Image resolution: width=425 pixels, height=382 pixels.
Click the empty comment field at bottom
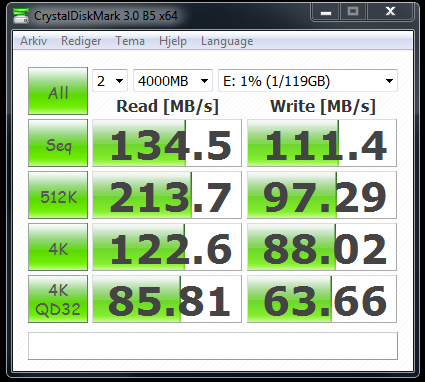pos(213,346)
